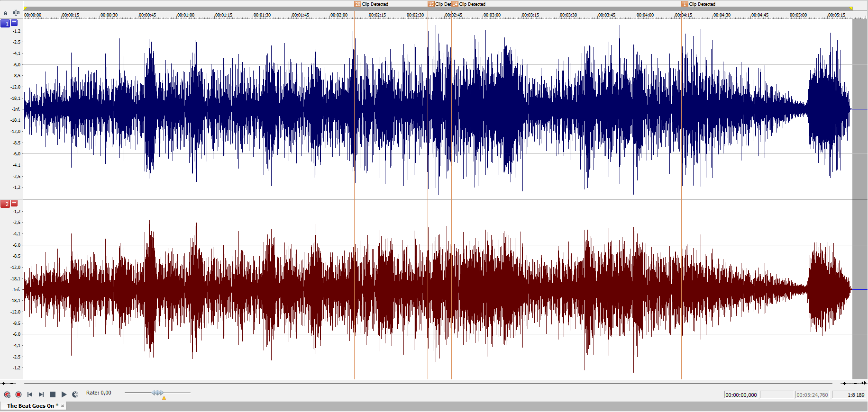
Task: Click the yellow normal-rate triangle marker under the rate slider
Action: (164, 398)
